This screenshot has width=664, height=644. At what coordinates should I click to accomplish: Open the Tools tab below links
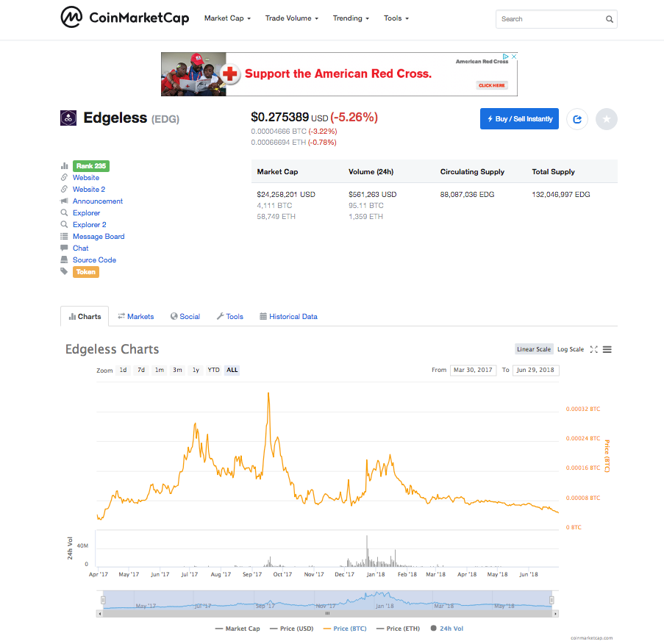230,317
